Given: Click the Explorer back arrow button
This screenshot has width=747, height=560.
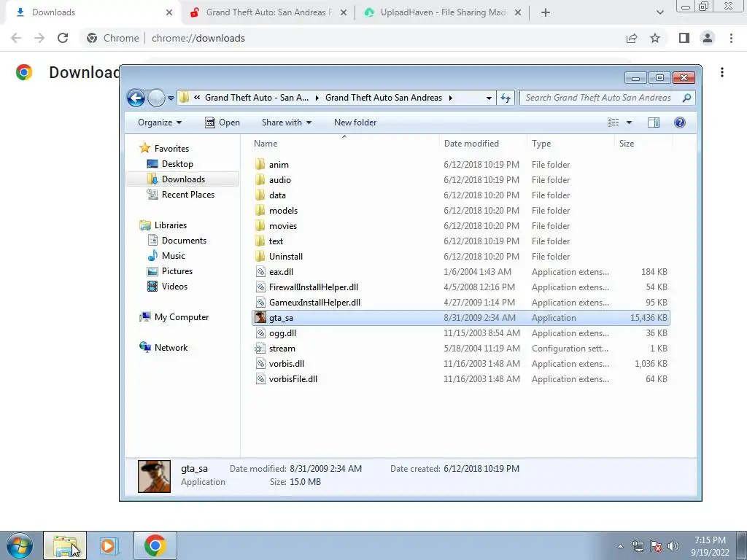Looking at the screenshot, I should [136, 98].
